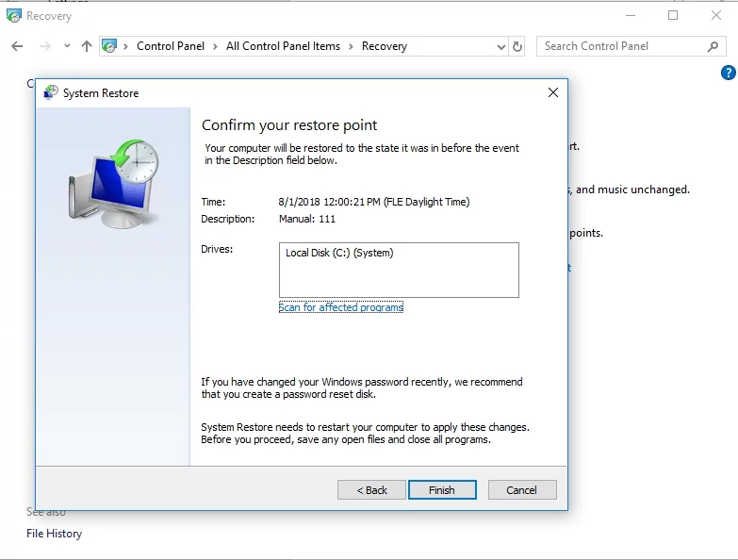Expand chevron after All Control Panel Items
738x560 pixels.
click(351, 46)
